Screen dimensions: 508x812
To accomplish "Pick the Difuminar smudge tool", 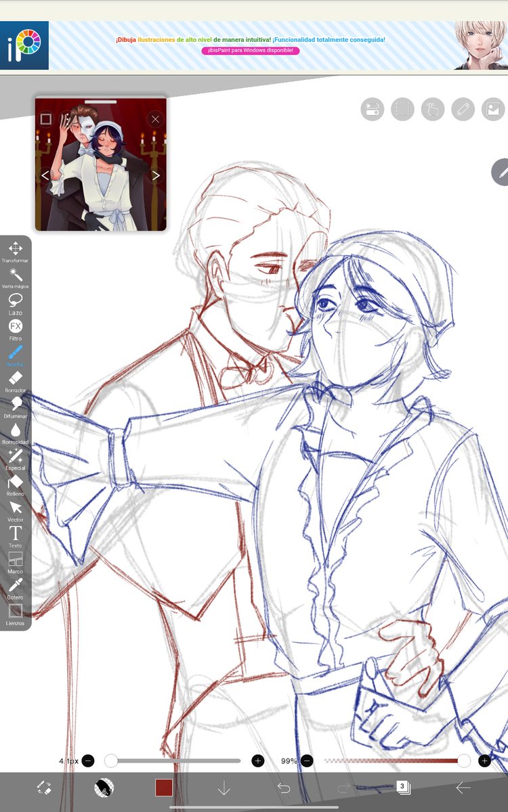I will click(x=16, y=407).
